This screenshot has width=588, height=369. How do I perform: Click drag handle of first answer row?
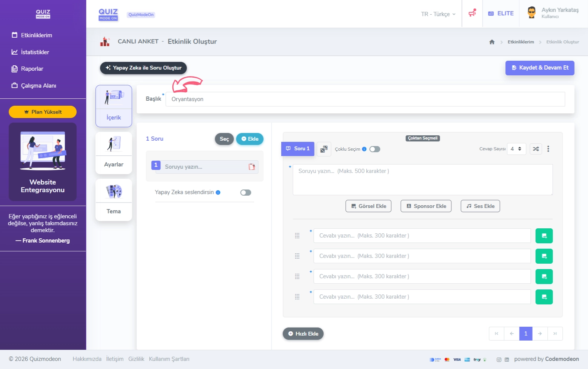[x=297, y=236]
